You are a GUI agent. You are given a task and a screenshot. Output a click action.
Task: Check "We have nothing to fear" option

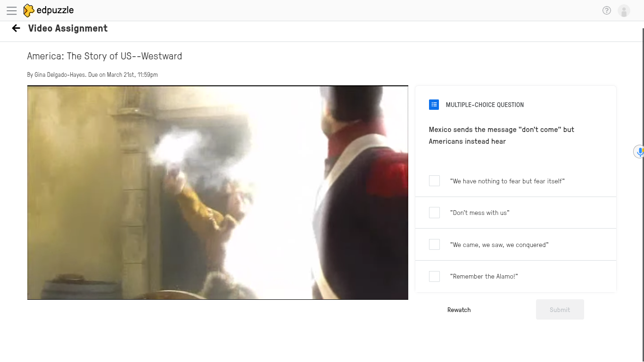[x=434, y=181]
